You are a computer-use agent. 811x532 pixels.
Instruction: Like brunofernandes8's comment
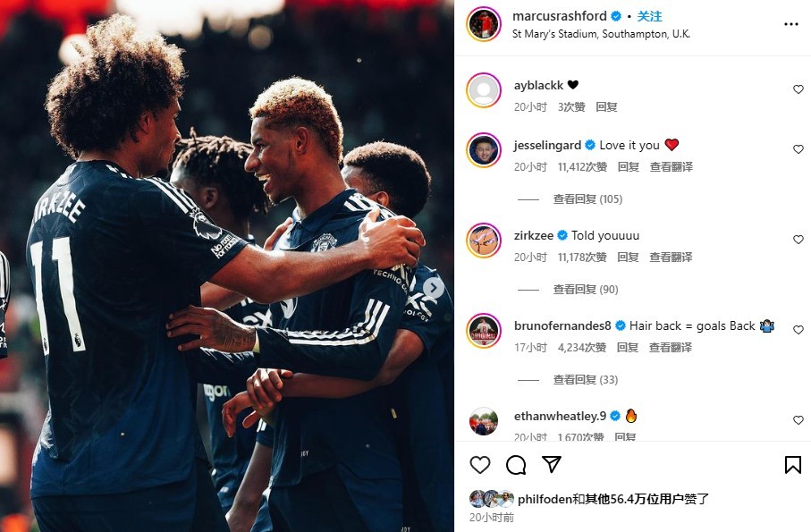798,330
